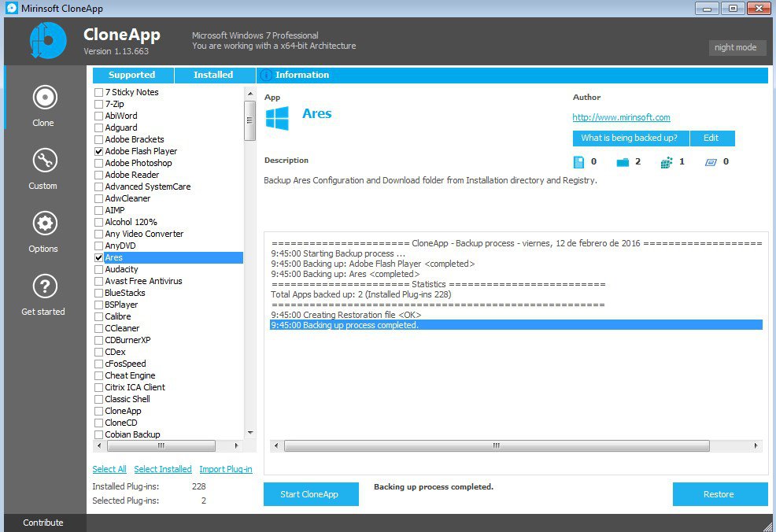The image size is (776, 532).
Task: Uncheck Ares in the plug-in list
Action: click(x=98, y=257)
